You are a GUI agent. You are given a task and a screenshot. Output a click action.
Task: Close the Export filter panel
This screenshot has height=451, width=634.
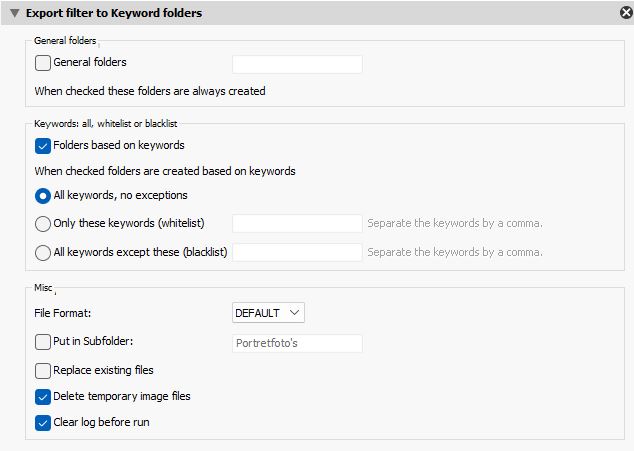[625, 13]
